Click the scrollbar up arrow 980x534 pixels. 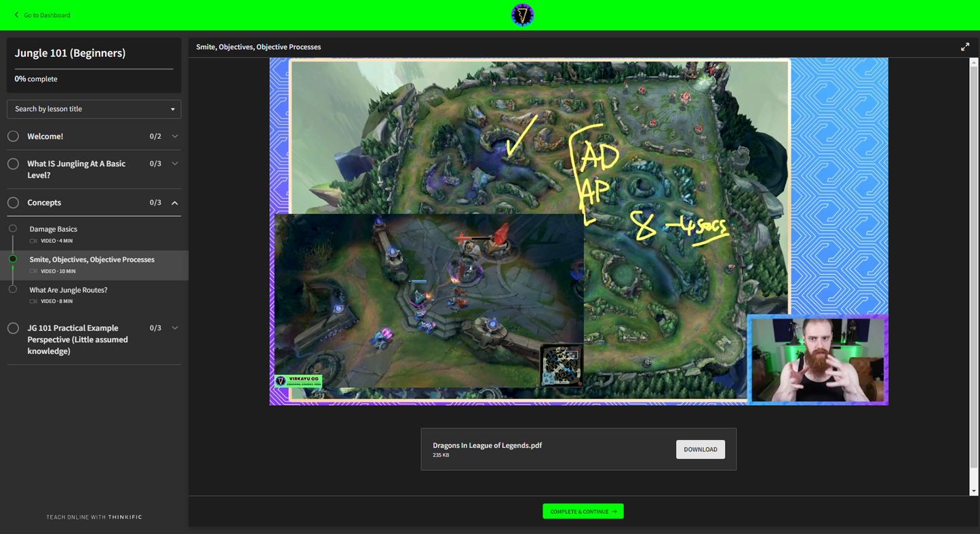point(974,62)
